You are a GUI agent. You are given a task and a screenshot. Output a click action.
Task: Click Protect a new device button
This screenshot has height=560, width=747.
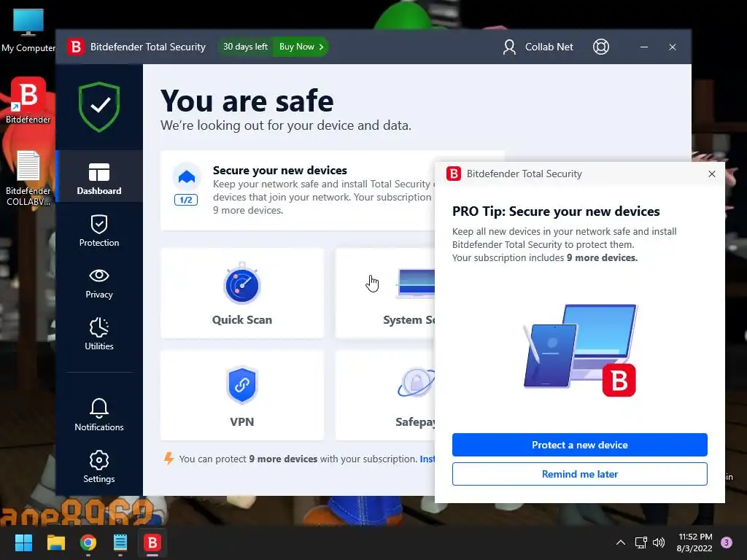coord(579,445)
